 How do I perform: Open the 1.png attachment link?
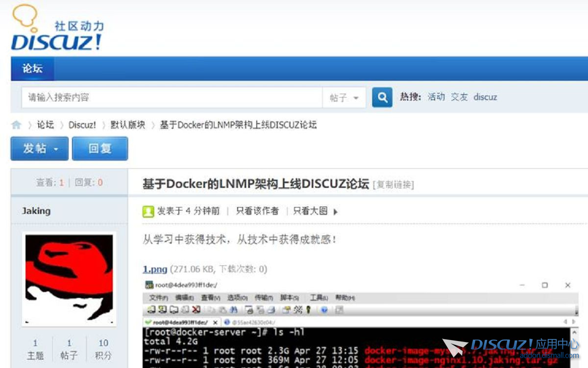pyautogui.click(x=155, y=269)
